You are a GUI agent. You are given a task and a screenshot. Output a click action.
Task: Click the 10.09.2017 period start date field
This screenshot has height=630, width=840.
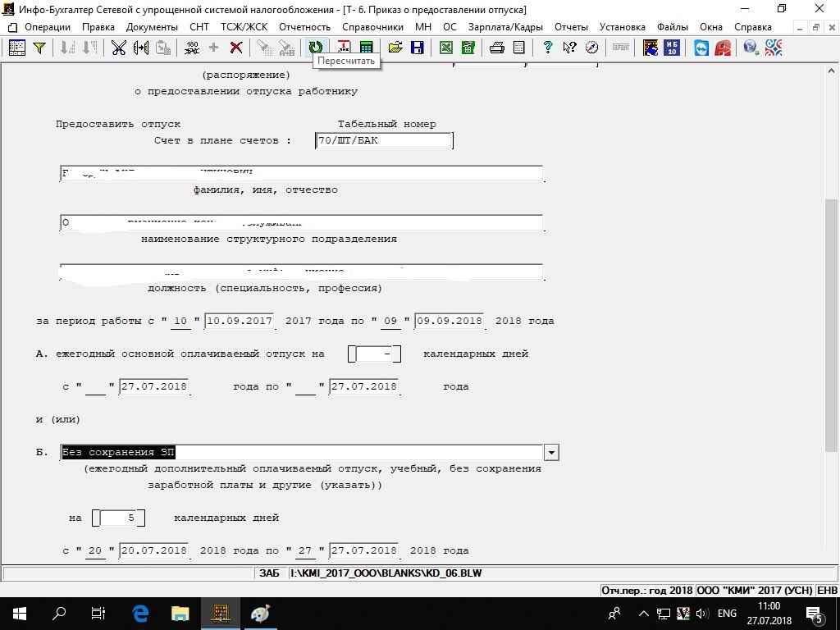click(240, 321)
